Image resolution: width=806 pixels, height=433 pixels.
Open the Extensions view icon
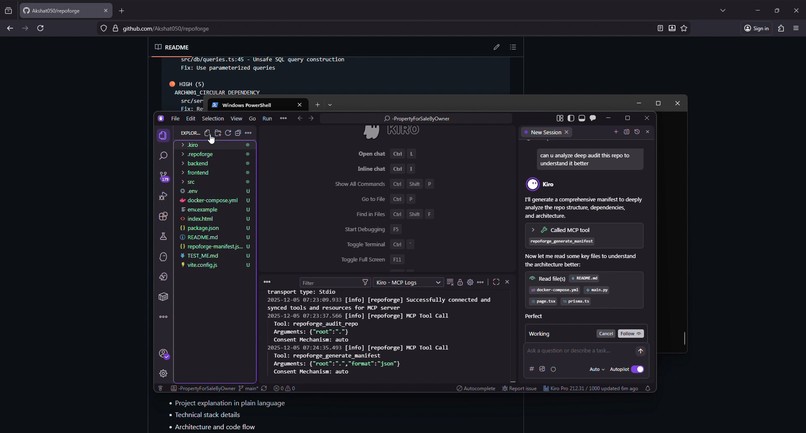163,216
